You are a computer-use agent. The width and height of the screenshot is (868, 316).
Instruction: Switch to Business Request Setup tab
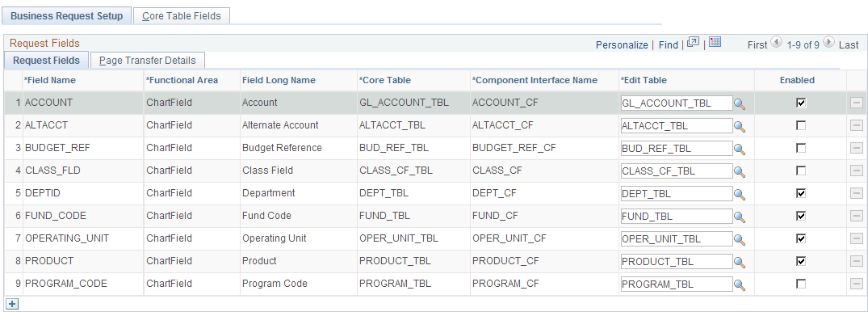pyautogui.click(x=66, y=15)
